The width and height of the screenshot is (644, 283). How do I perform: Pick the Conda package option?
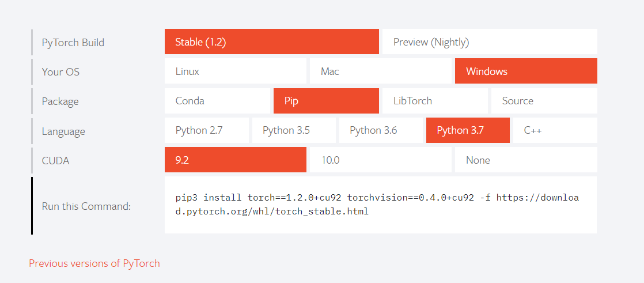point(217,101)
